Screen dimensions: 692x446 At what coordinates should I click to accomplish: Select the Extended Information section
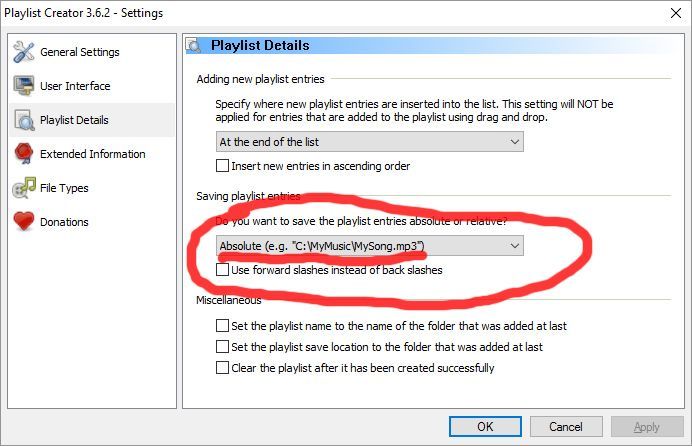tap(92, 154)
